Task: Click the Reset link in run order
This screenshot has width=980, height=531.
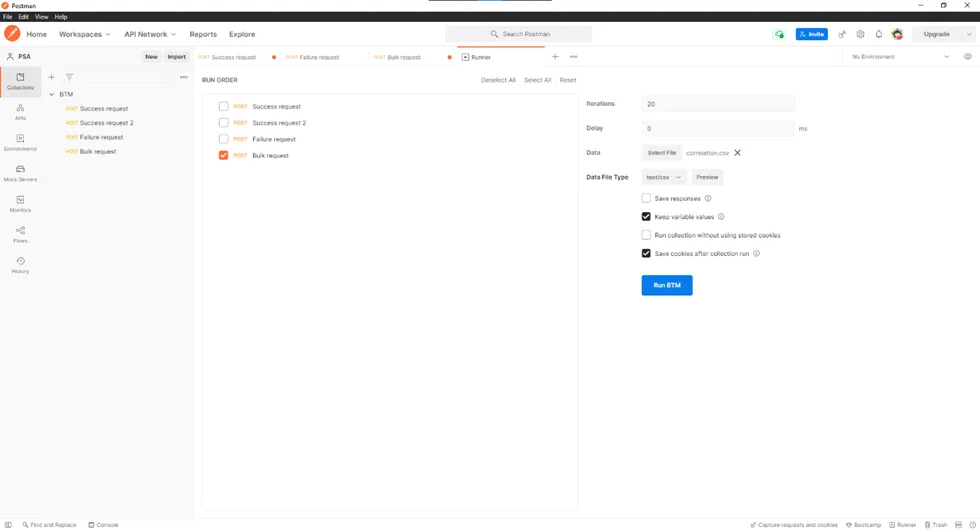Action: click(568, 80)
